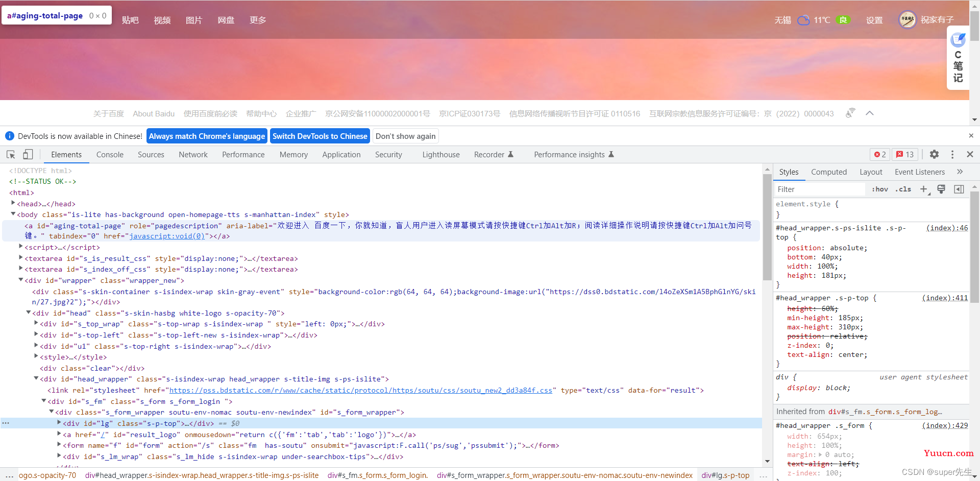Dismiss the Chinese language info bar

pyautogui.click(x=971, y=135)
